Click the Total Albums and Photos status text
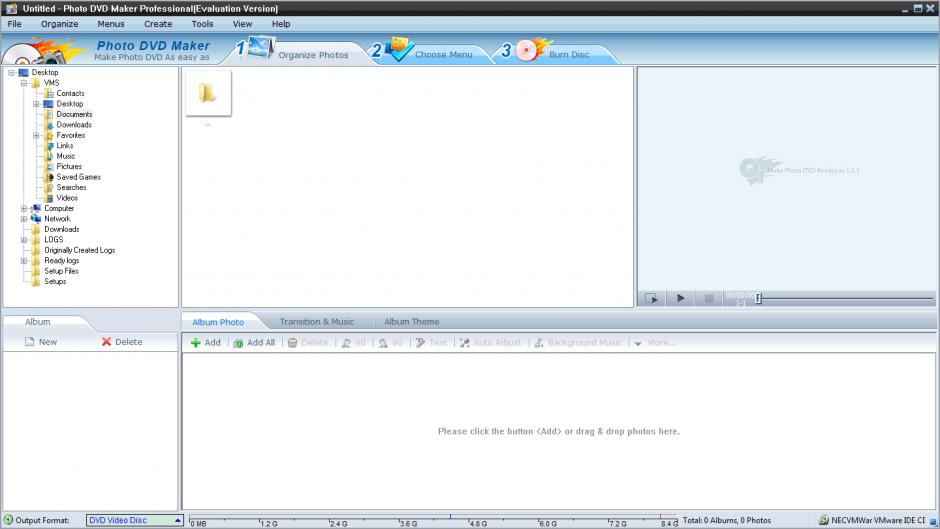This screenshot has width=940, height=529. (727, 521)
